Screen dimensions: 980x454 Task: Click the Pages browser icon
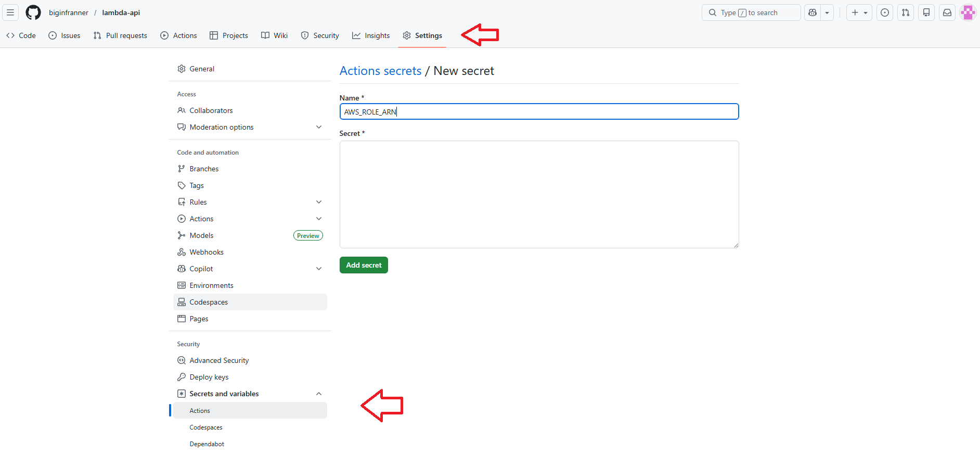182,319
